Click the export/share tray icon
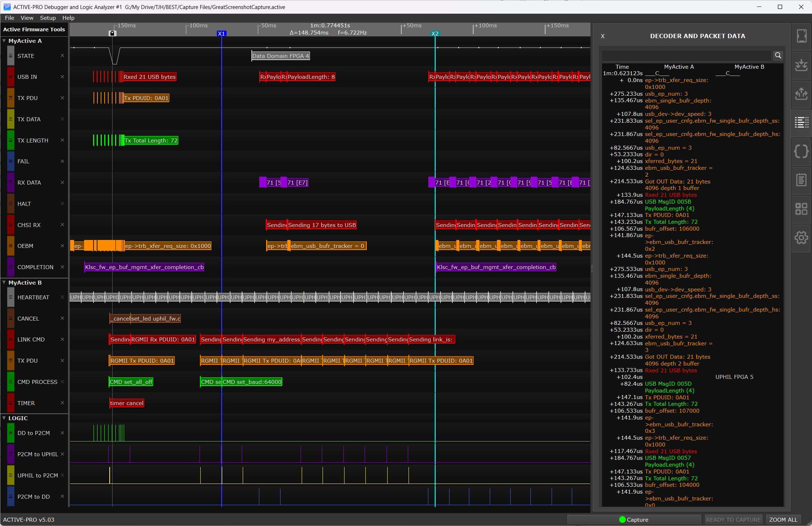Image resolution: width=812 pixels, height=526 pixels. pos(801,94)
